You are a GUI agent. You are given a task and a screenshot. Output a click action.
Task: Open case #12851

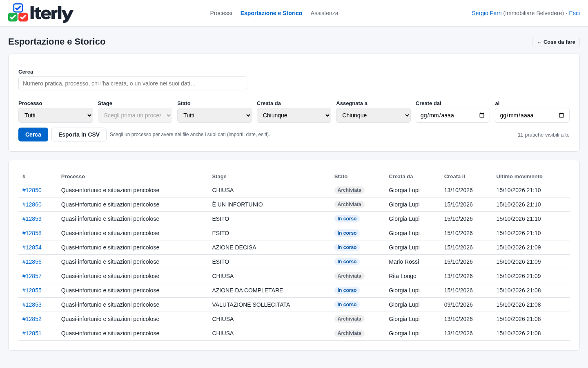(32, 333)
